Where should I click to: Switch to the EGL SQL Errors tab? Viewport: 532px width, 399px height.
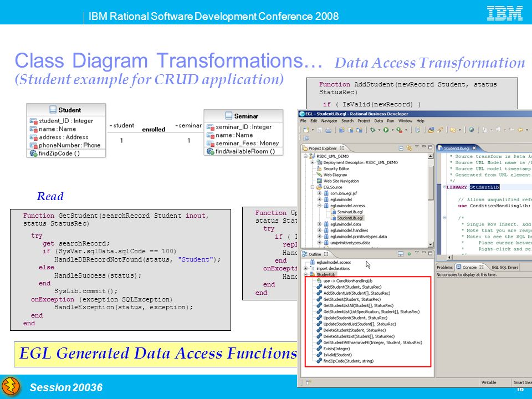[505, 267]
